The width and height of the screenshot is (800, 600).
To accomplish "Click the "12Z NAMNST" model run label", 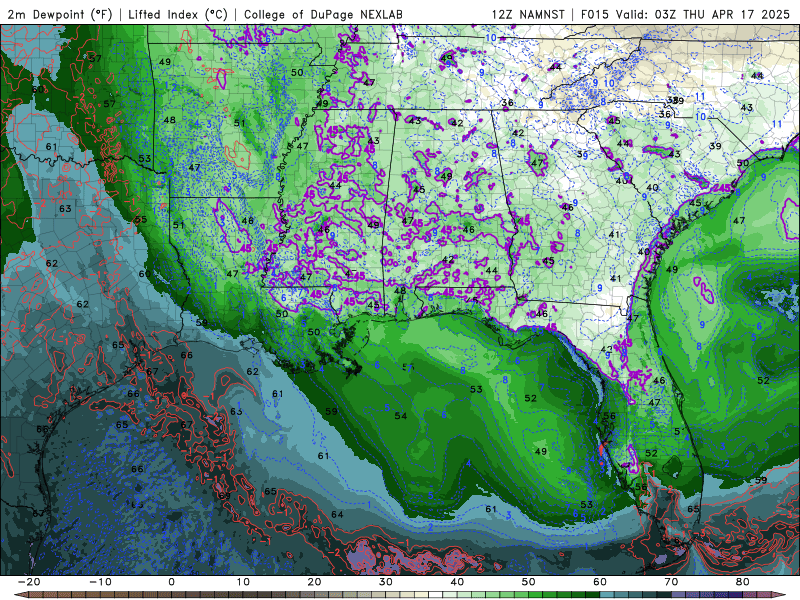I will [528, 15].
